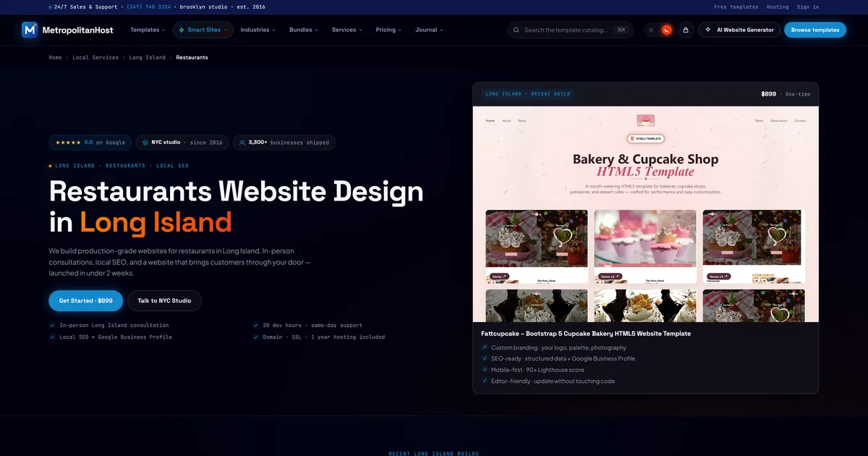Focus the template catalog search field
The image size is (868, 456).
570,30
